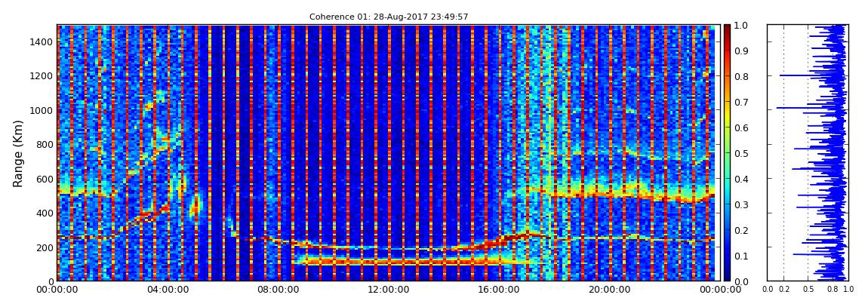Click the colorbar 0.4 label
Image resolution: width=868 pixels, height=307 pixels.
pyautogui.click(x=742, y=180)
